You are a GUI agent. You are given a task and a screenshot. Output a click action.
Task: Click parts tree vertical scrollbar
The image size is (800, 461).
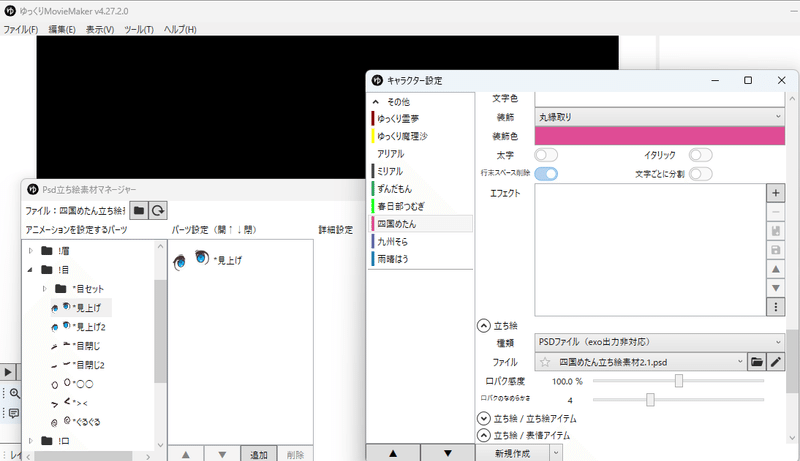coord(160,331)
